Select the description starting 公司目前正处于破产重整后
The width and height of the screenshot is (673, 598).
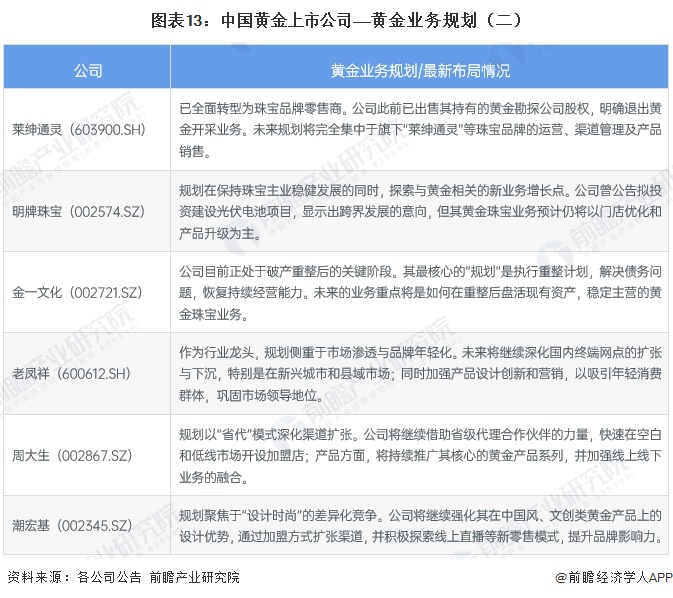pyautogui.click(x=420, y=293)
